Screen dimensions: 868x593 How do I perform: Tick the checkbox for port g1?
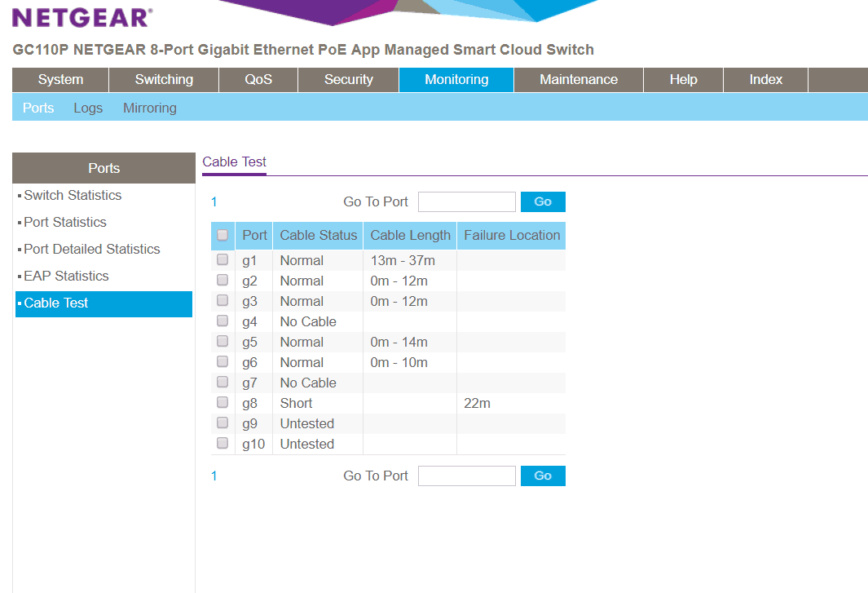(223, 260)
